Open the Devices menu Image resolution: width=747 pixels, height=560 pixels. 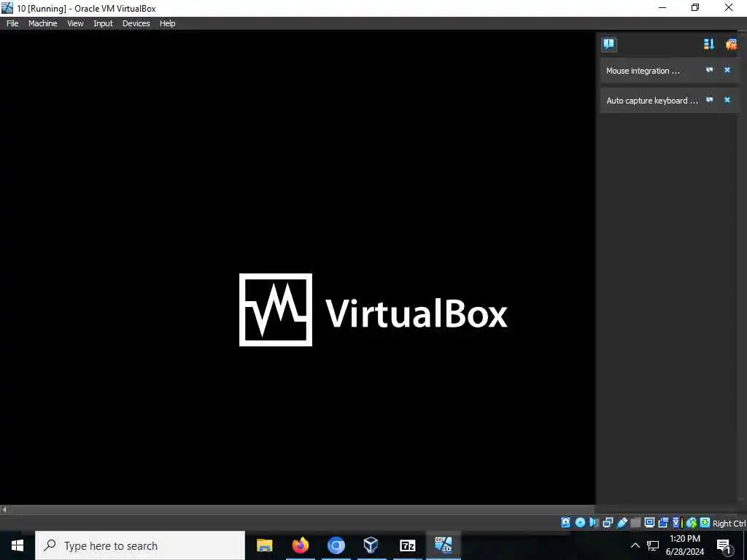[136, 23]
